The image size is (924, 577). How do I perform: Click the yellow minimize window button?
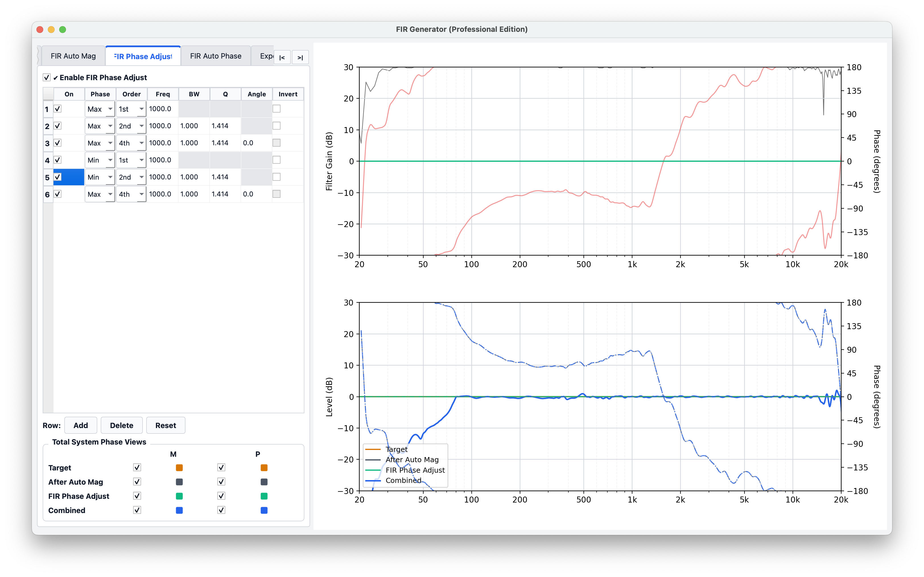[51, 29]
